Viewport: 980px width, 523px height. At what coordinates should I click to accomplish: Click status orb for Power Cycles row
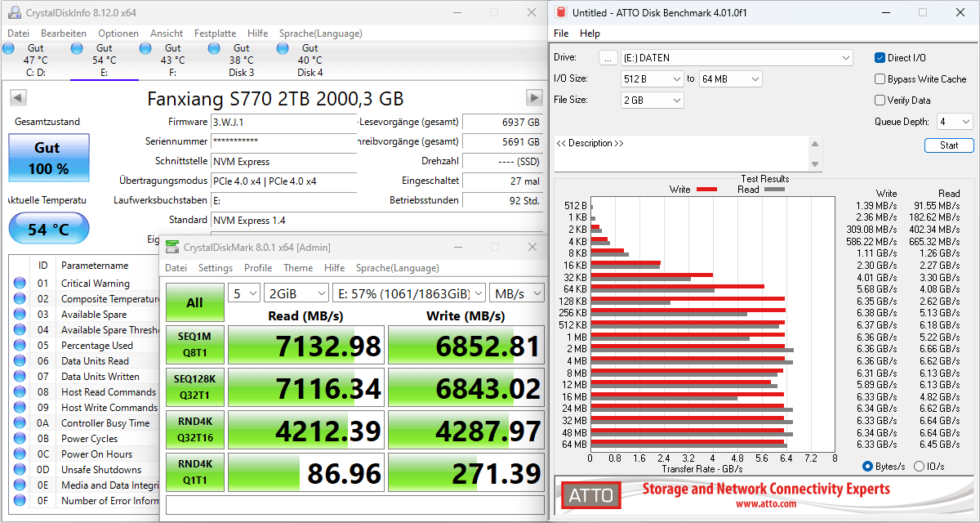tap(20, 439)
